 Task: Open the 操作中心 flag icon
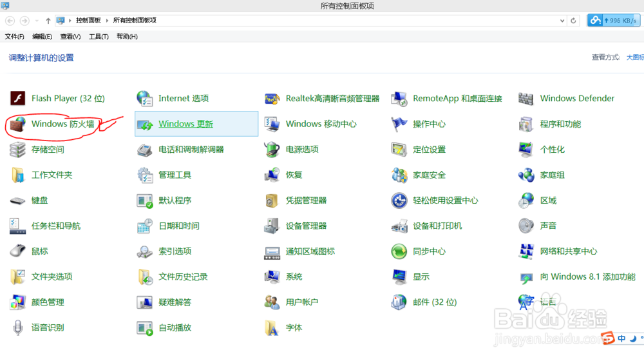point(399,124)
